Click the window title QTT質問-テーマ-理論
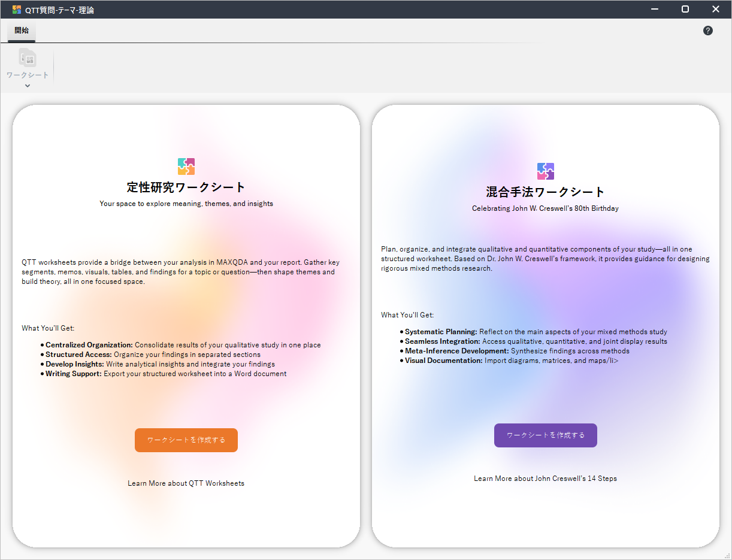The height and width of the screenshot is (560, 732). [x=59, y=10]
